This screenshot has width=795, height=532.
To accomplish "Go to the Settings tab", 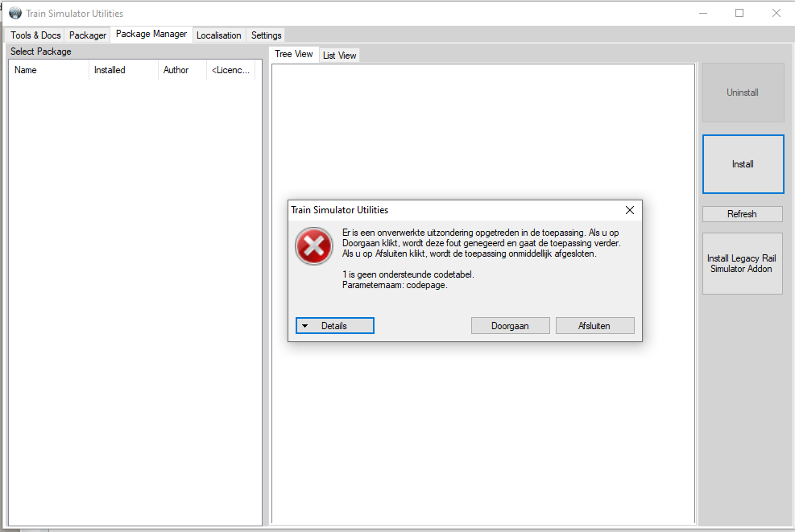I will 266,35.
